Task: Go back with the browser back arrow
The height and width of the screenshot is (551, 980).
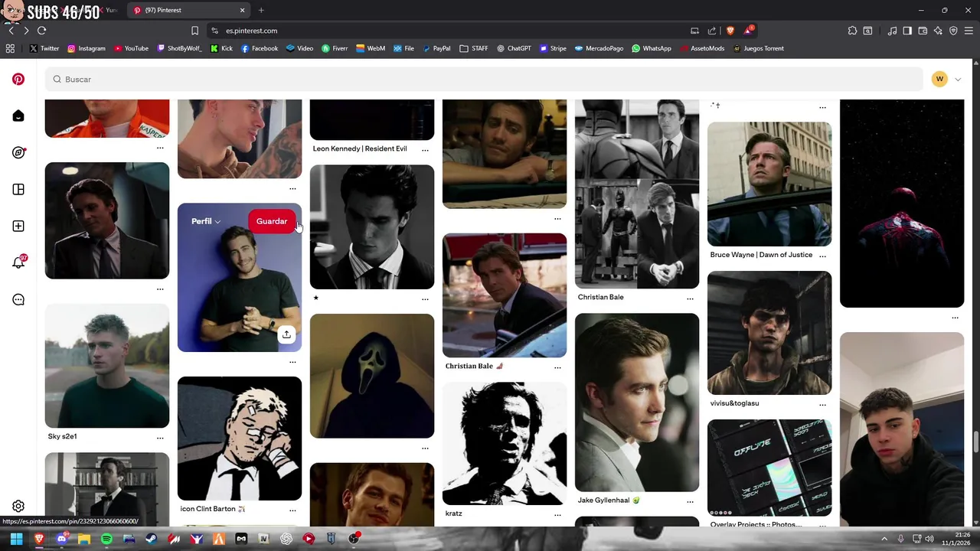Action: click(11, 31)
